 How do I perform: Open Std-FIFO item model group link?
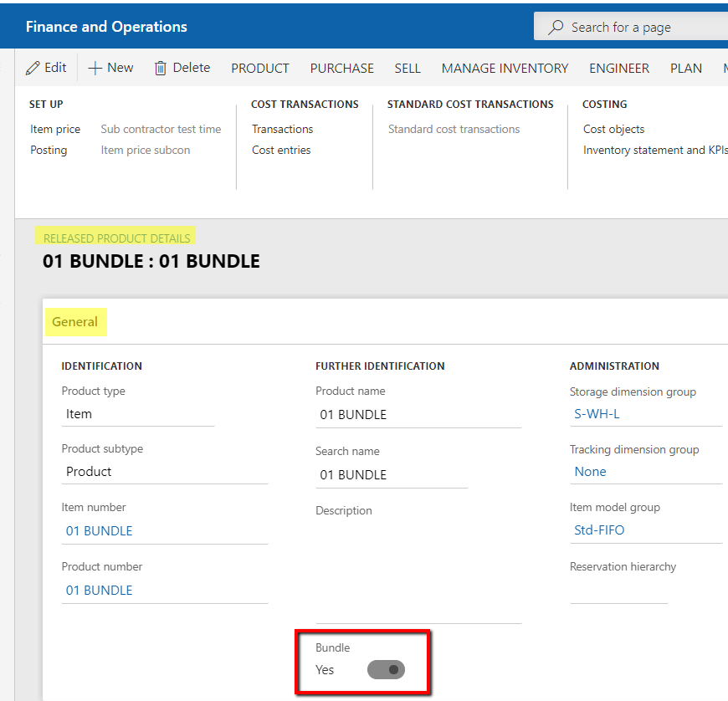click(599, 530)
